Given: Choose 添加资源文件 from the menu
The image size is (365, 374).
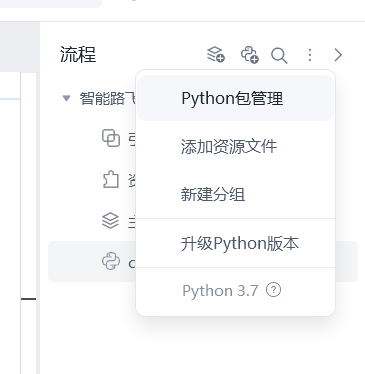Looking at the screenshot, I should coord(236,146).
